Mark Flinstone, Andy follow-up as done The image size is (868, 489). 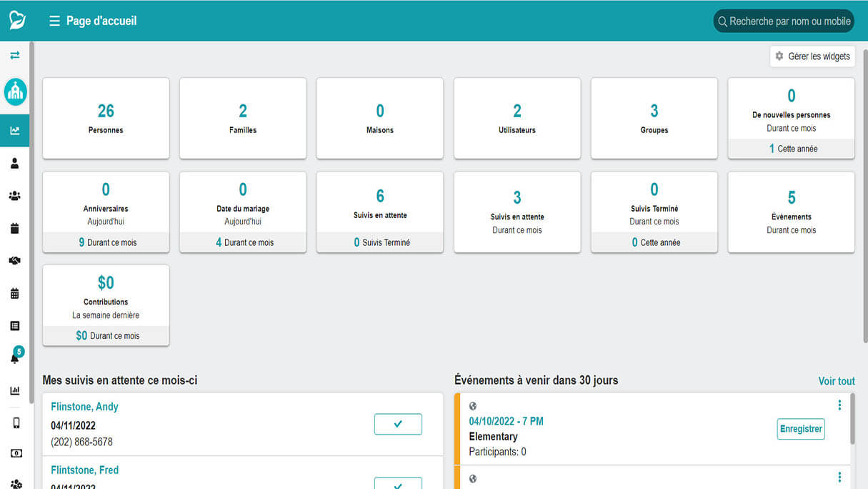coord(398,424)
